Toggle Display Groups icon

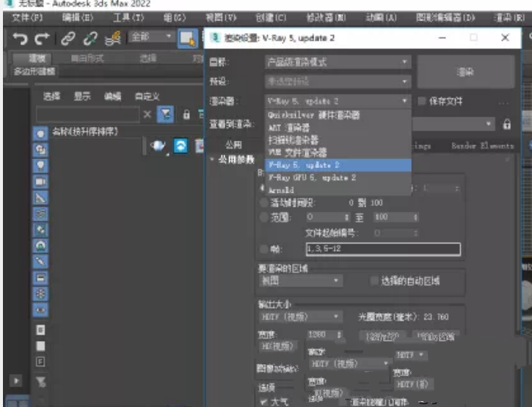[x=40, y=230]
